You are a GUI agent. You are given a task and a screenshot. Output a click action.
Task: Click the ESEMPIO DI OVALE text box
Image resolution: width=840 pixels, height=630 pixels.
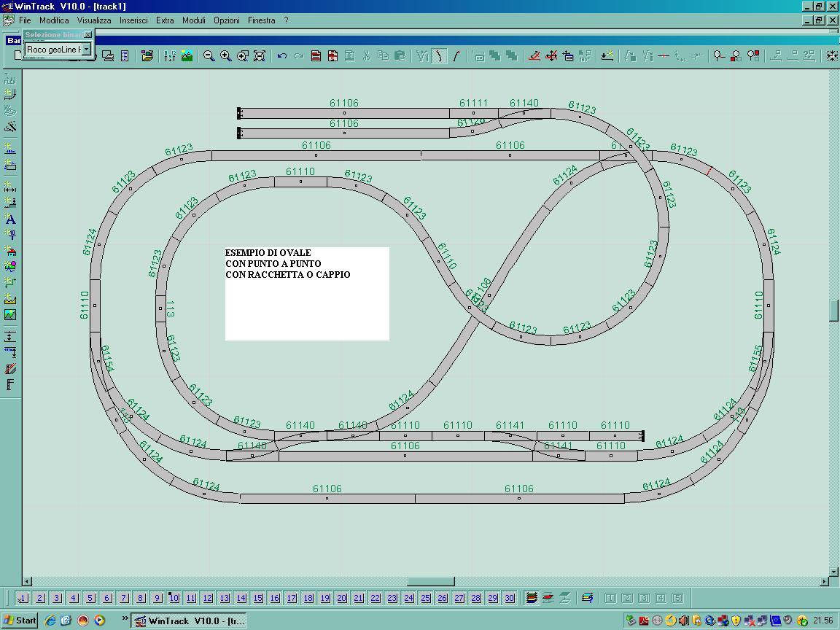pyautogui.click(x=307, y=294)
